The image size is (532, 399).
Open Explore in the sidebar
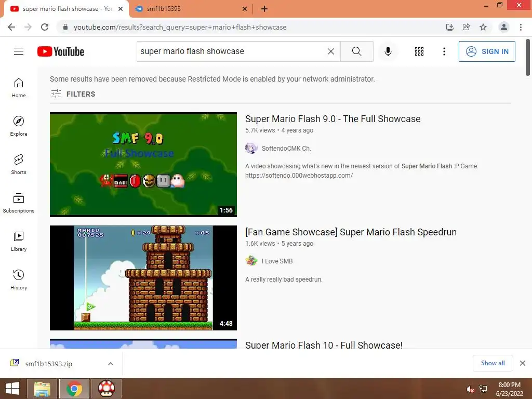[19, 126]
